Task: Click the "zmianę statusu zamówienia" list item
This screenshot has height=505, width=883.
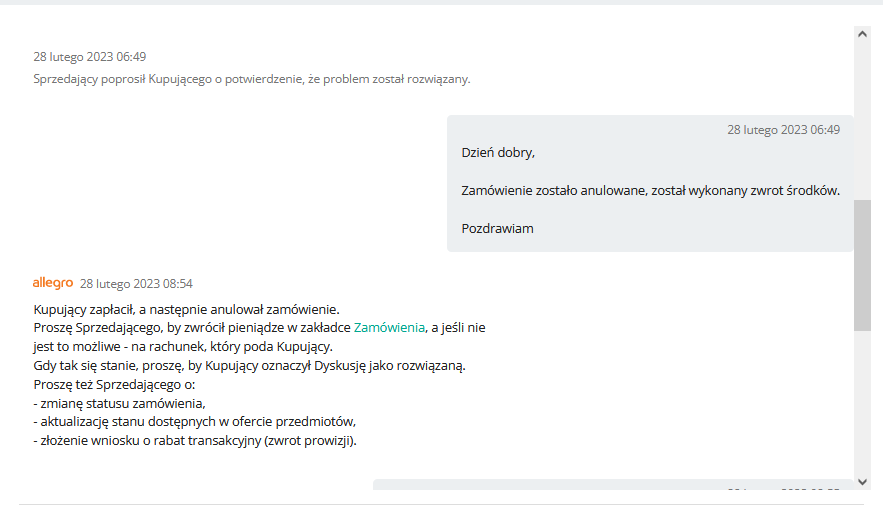Action: click(119, 403)
